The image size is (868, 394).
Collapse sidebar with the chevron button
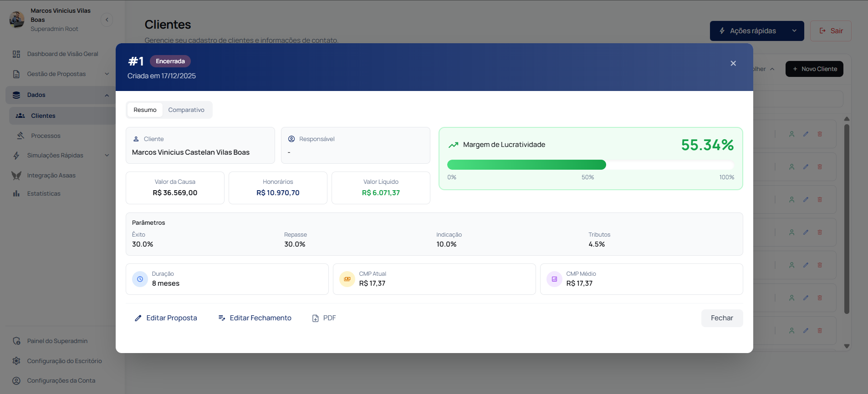pos(107,20)
